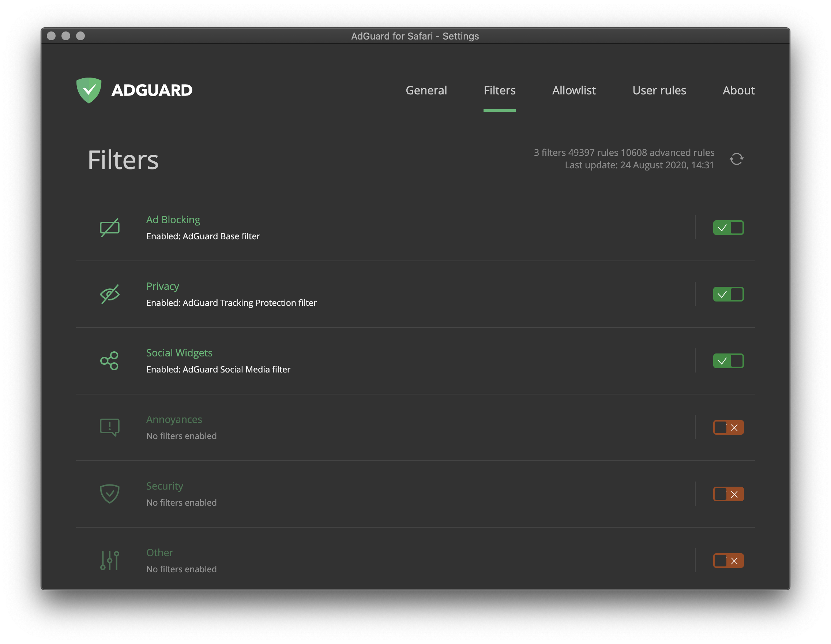Enable the Other filters toggle

[728, 561]
